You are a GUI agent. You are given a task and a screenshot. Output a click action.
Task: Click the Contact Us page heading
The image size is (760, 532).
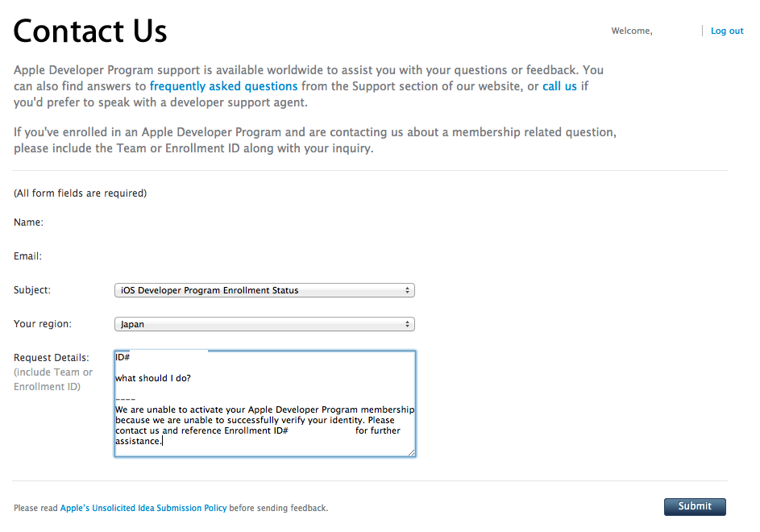(x=90, y=31)
